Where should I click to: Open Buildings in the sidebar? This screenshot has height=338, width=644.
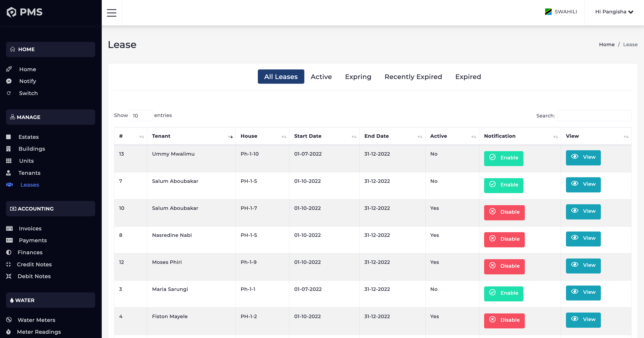click(x=32, y=149)
